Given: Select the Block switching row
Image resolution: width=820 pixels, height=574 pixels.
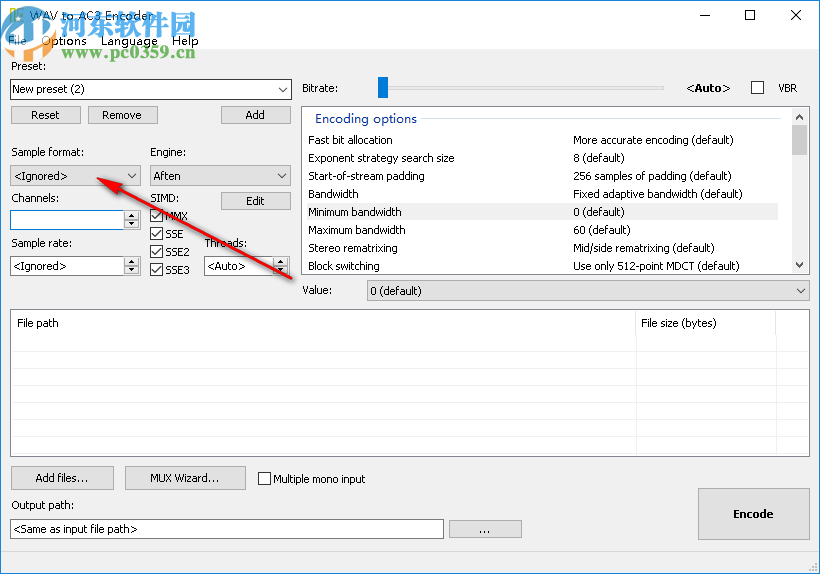Looking at the screenshot, I should point(543,266).
